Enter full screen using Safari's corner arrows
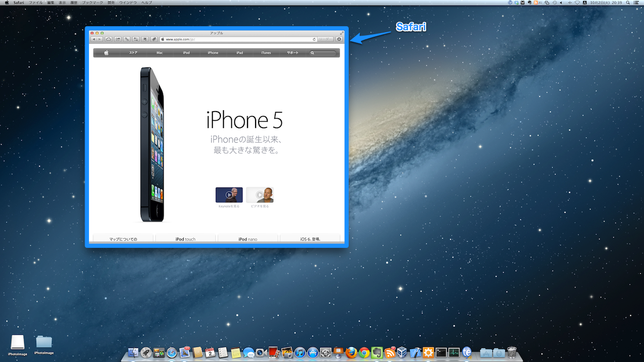This screenshot has height=362, width=644. tap(342, 33)
